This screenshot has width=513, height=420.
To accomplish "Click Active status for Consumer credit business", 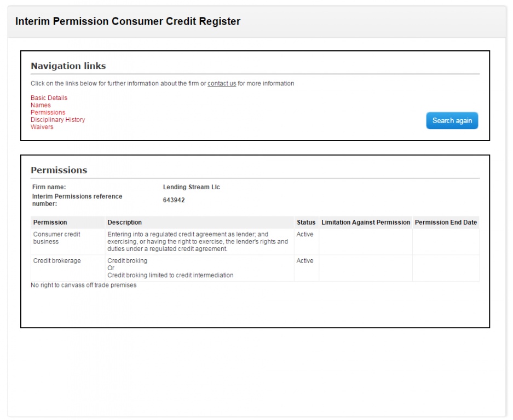I will [305, 235].
